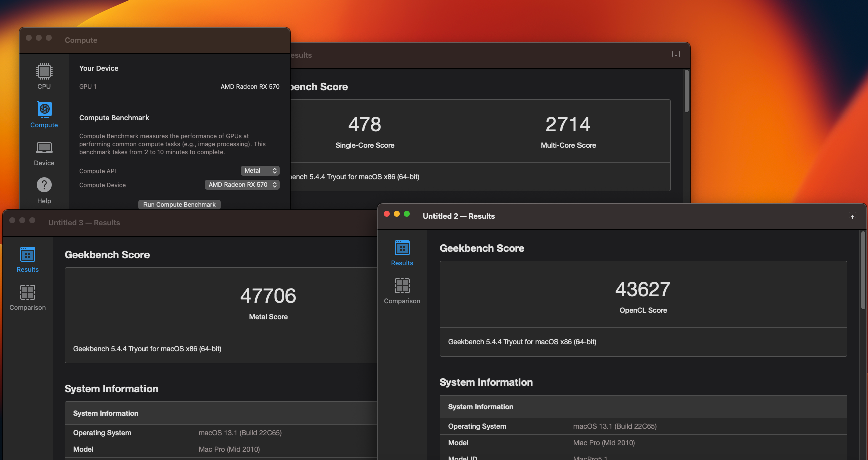Image resolution: width=868 pixels, height=460 pixels.
Task: Click upload icon in Untitled 2 title bar
Action: point(852,215)
